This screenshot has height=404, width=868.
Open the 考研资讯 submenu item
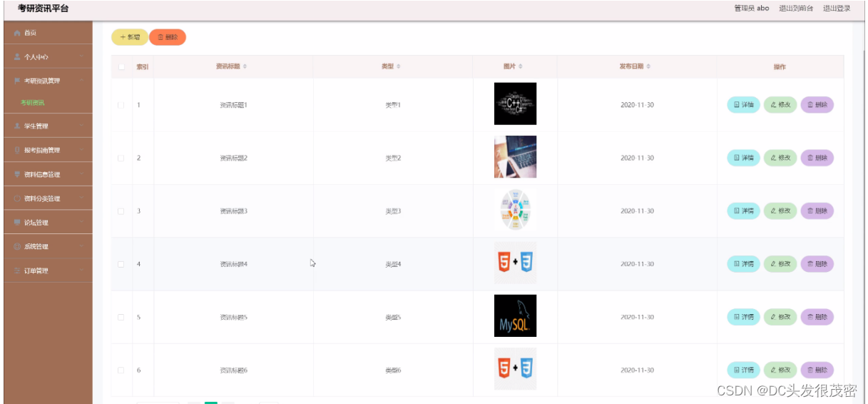(33, 103)
